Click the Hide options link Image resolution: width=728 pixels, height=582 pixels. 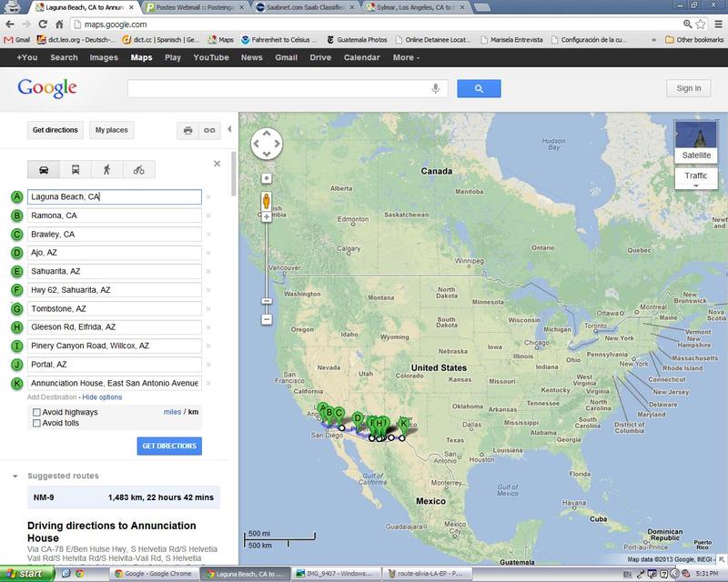[102, 397]
